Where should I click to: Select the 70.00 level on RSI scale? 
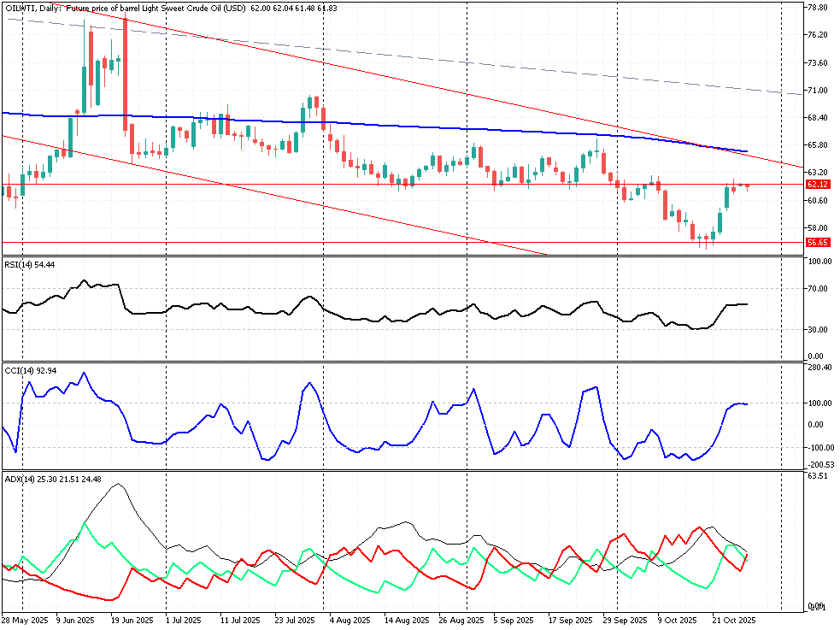(x=817, y=289)
